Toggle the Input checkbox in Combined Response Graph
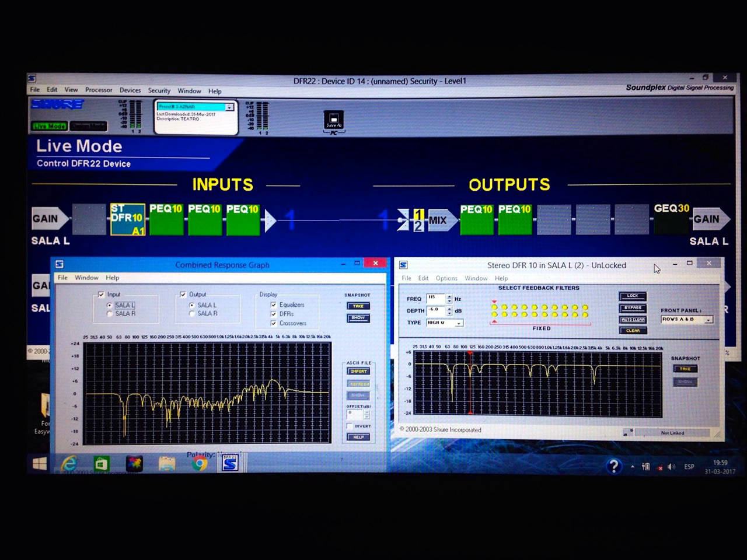This screenshot has width=747, height=560. pyautogui.click(x=101, y=295)
